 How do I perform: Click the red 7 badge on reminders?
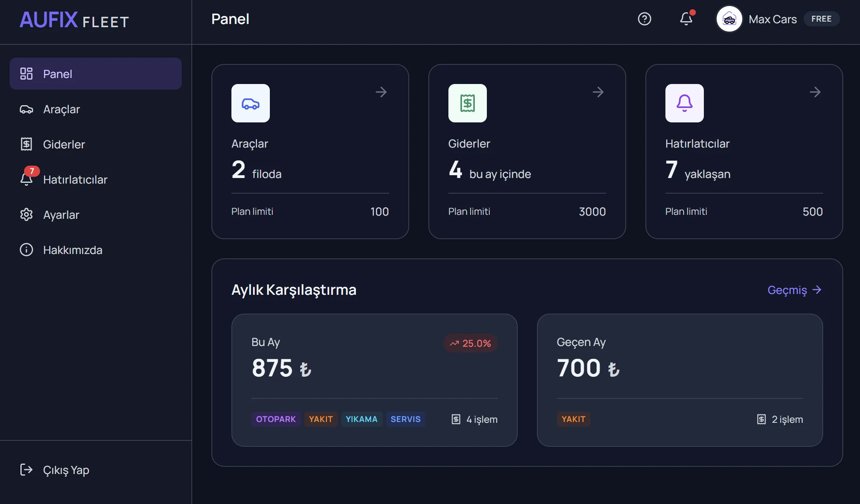point(32,171)
